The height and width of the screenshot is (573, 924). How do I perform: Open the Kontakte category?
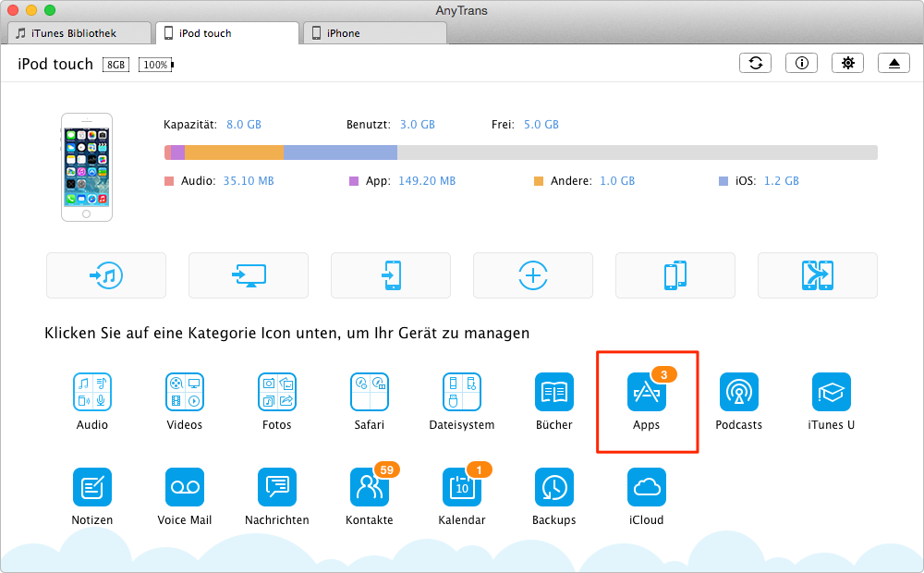[370, 487]
